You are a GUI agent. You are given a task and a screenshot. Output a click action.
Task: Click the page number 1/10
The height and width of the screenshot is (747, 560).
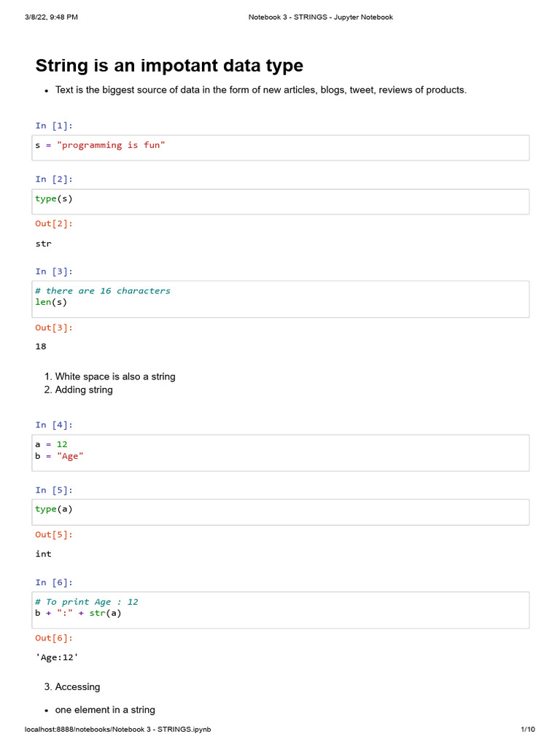coord(528,729)
